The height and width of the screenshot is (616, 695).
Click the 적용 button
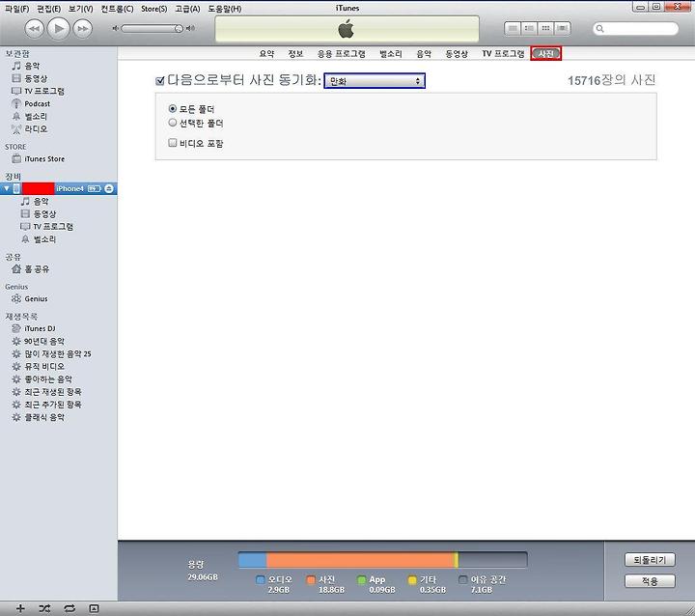pos(650,581)
